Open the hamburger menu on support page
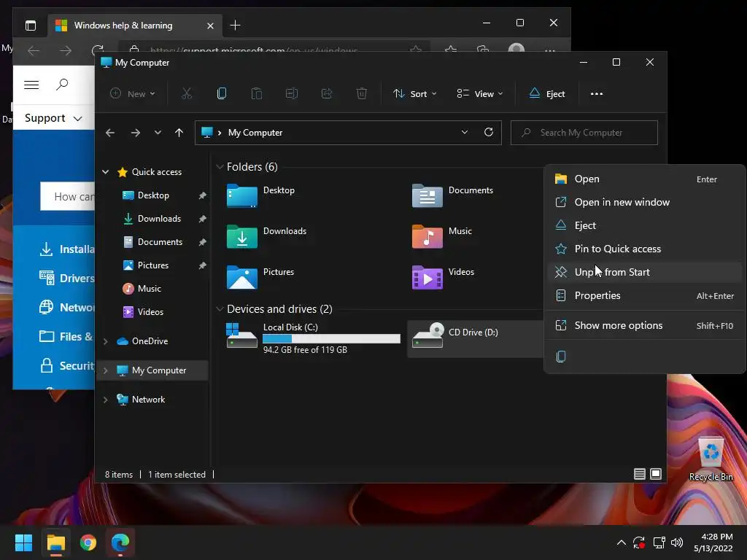This screenshot has height=560, width=747. click(x=31, y=85)
